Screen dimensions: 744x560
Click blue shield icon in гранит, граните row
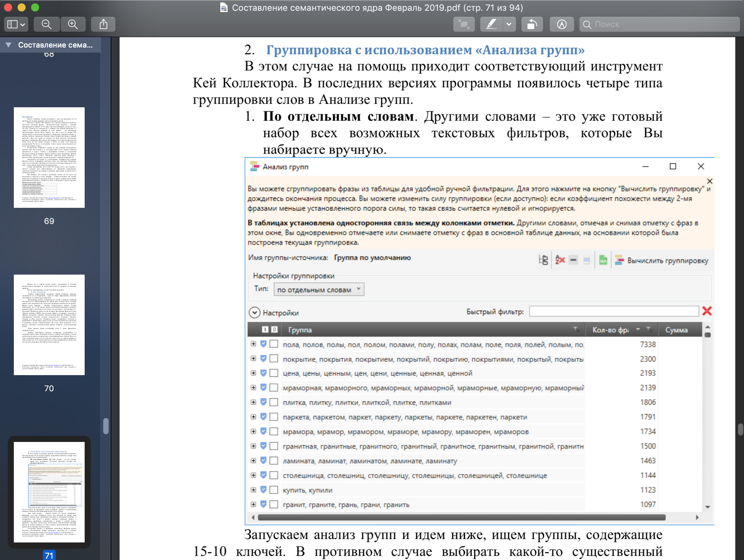coord(263,504)
